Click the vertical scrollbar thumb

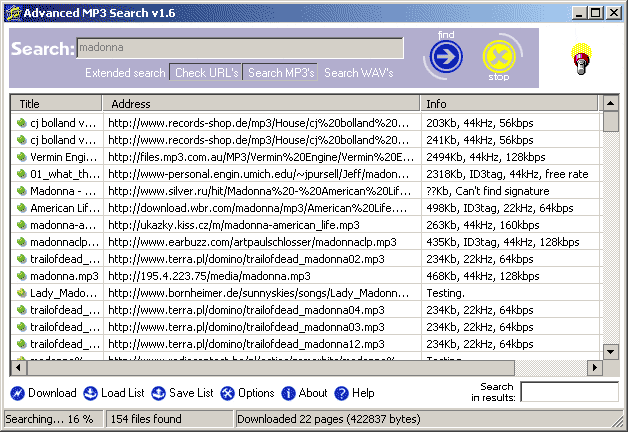610,122
